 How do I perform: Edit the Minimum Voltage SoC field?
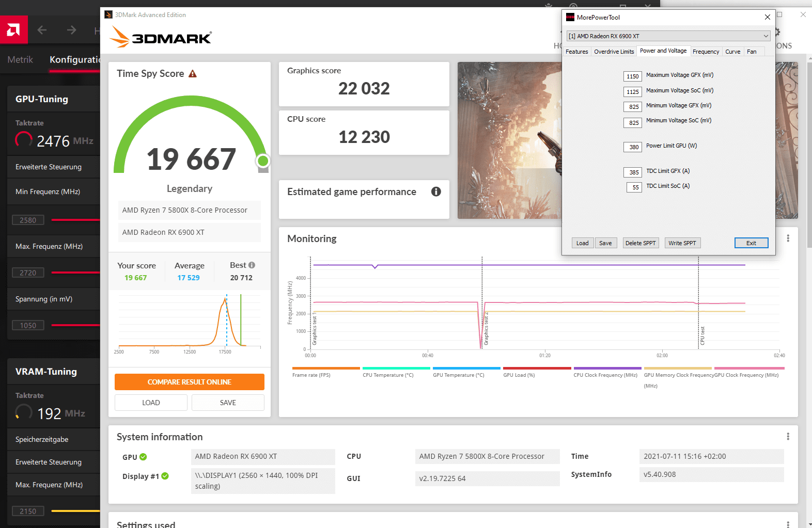pos(632,123)
